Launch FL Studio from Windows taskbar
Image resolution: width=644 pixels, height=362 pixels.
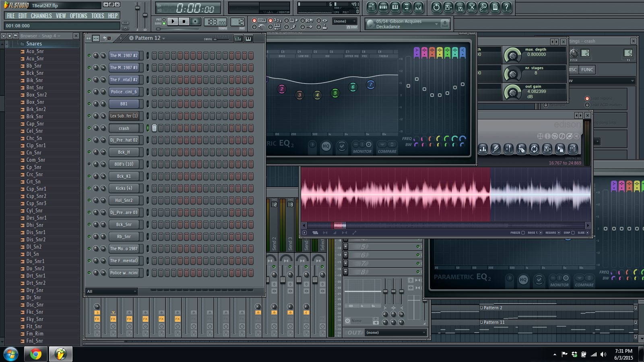61,354
